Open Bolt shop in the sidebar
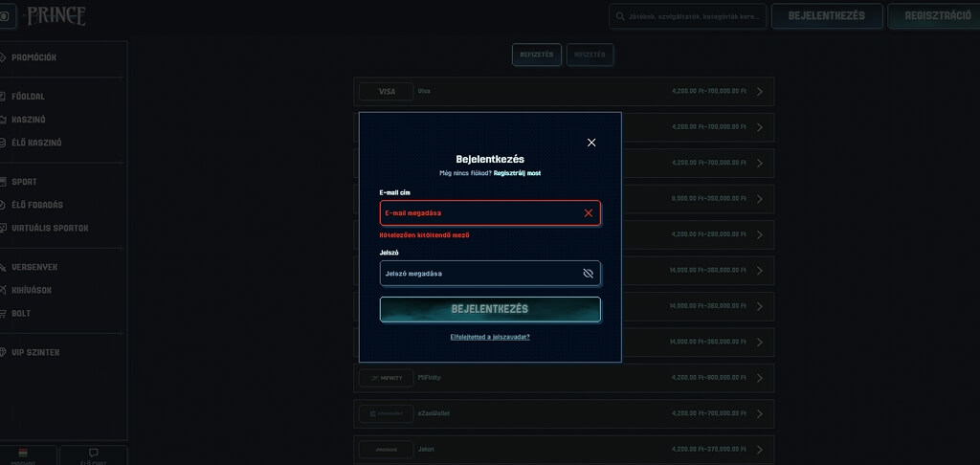Screen dimensions: 980x465 [21, 313]
